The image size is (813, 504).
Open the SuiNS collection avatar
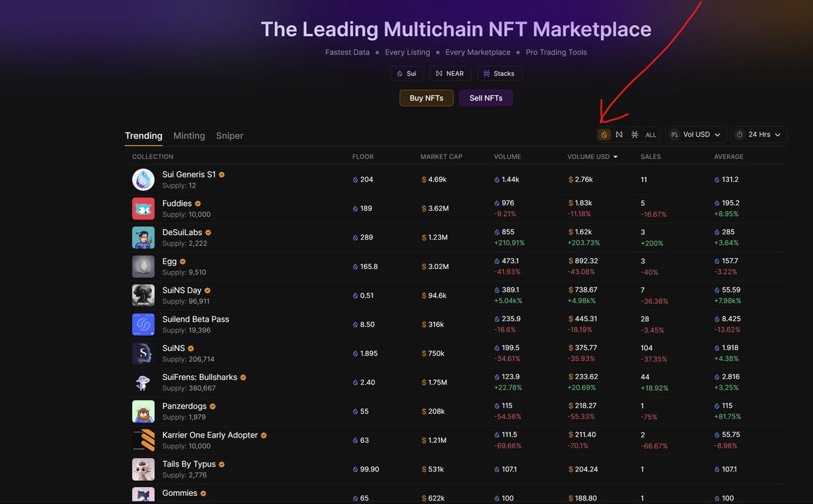point(143,354)
